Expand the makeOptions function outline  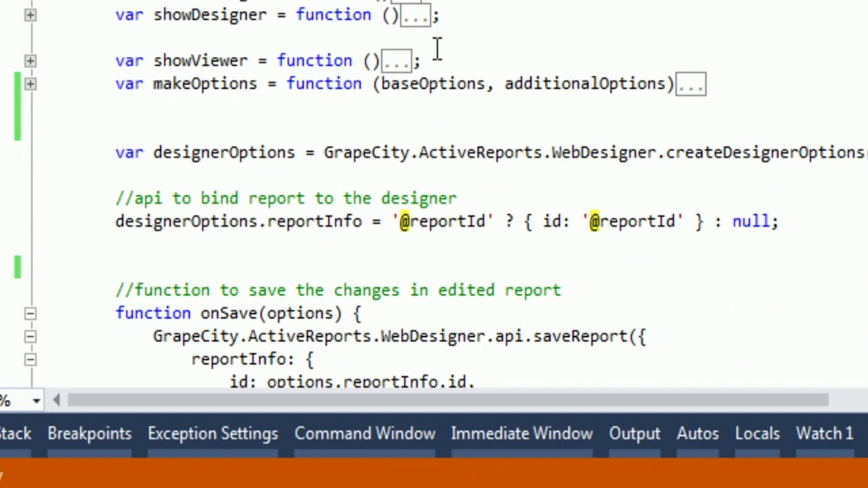pos(30,83)
